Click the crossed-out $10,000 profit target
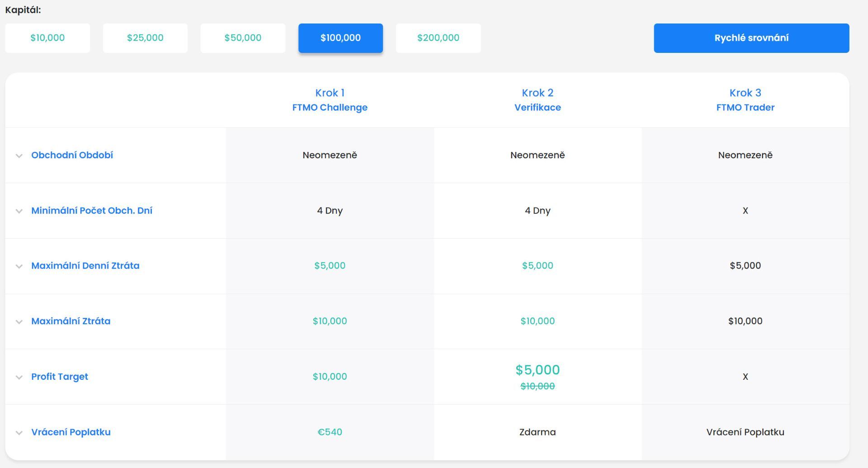The image size is (868, 468). 538,386
